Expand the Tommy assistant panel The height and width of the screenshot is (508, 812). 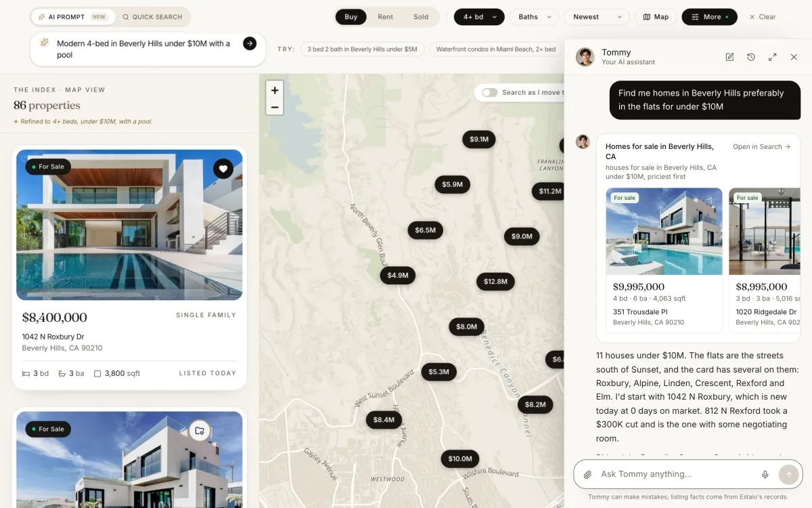(x=772, y=57)
